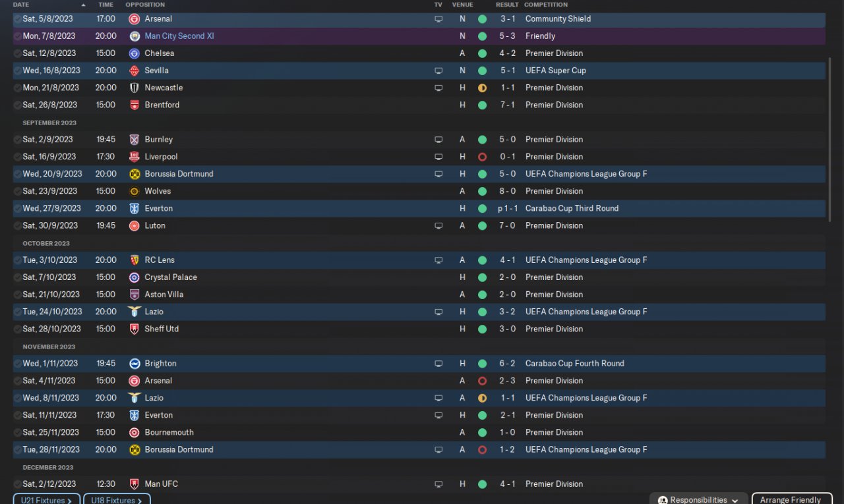This screenshot has width=844, height=504.
Task: Toggle the check mark beside Tue, 3/10/2023
Action: tap(17, 260)
